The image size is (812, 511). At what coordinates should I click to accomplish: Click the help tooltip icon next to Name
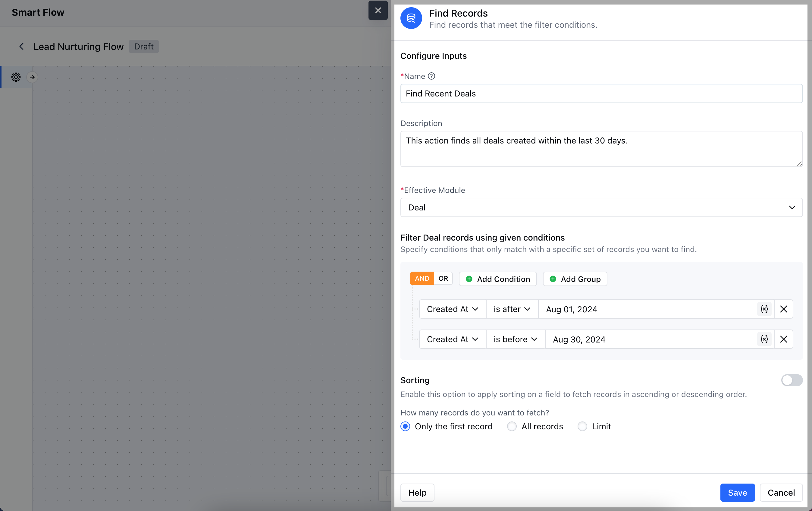[432, 76]
